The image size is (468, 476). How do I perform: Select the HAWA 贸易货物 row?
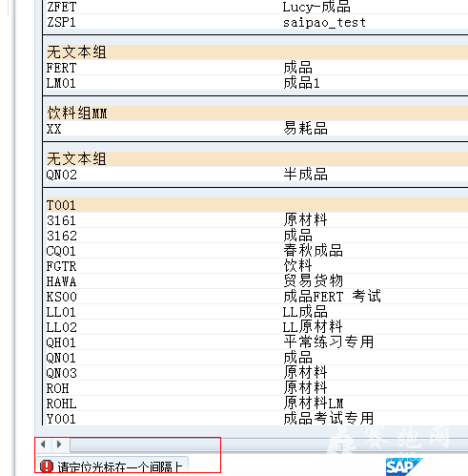(x=256, y=281)
